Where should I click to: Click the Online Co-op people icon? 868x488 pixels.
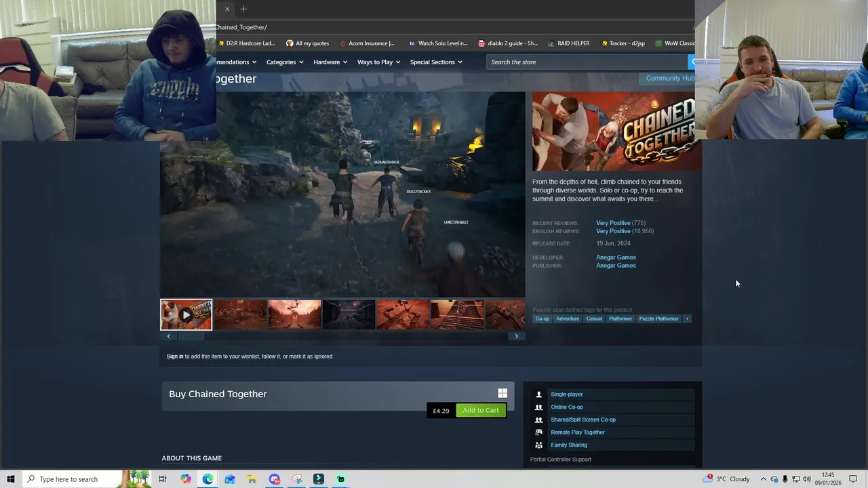538,407
